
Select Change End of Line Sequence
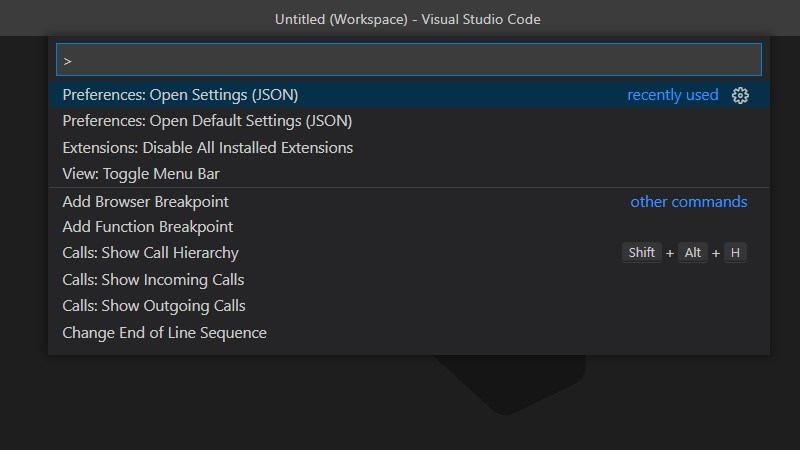click(x=165, y=333)
